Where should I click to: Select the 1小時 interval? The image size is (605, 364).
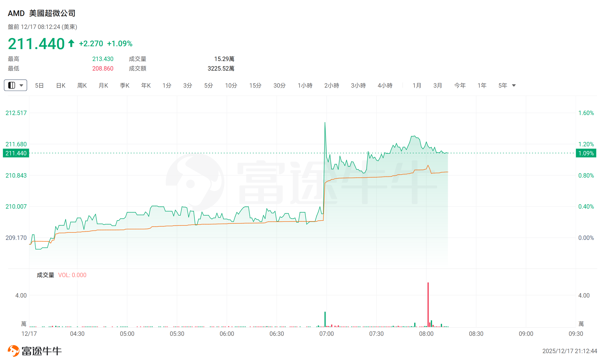point(305,86)
